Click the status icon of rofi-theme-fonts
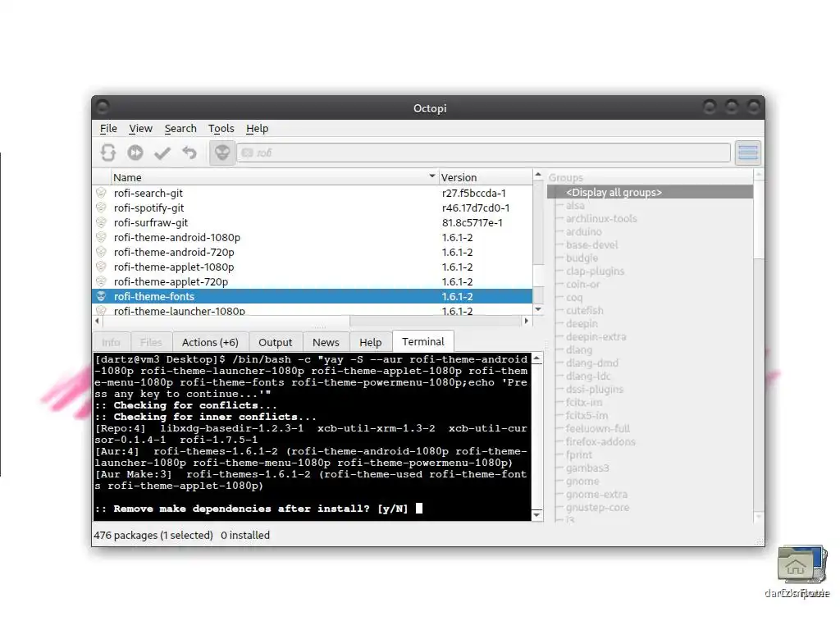This screenshot has width=840, height=630. [101, 295]
